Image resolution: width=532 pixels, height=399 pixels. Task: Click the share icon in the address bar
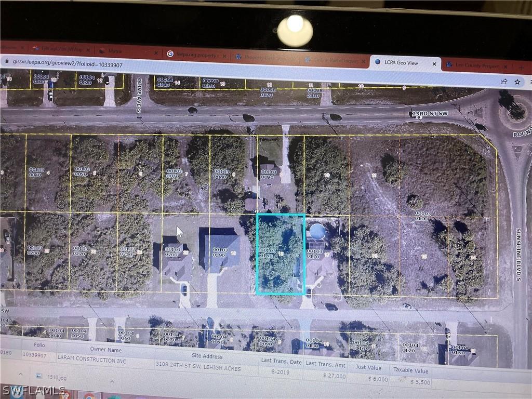tap(503, 82)
